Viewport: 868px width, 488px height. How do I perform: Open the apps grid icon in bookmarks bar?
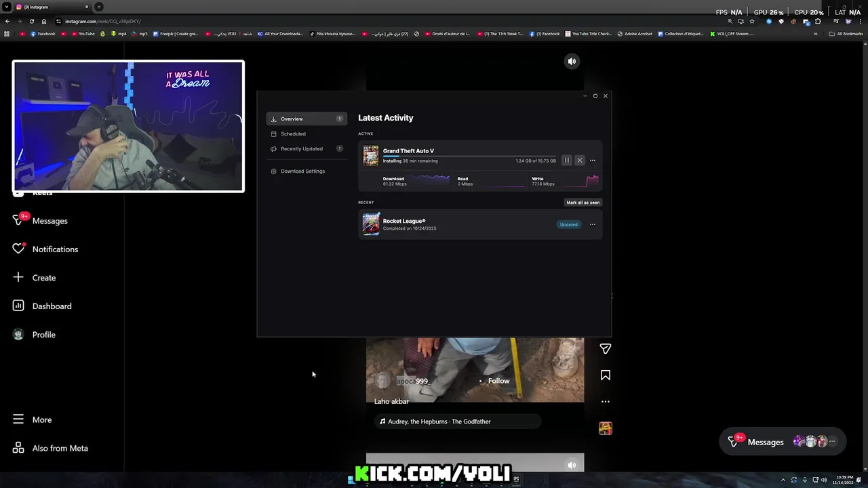pos(7,34)
